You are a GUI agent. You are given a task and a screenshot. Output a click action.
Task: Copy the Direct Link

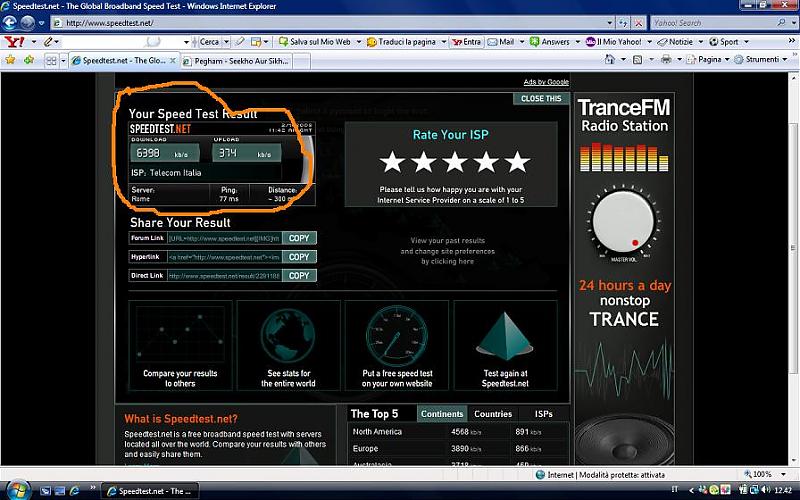tap(299, 276)
